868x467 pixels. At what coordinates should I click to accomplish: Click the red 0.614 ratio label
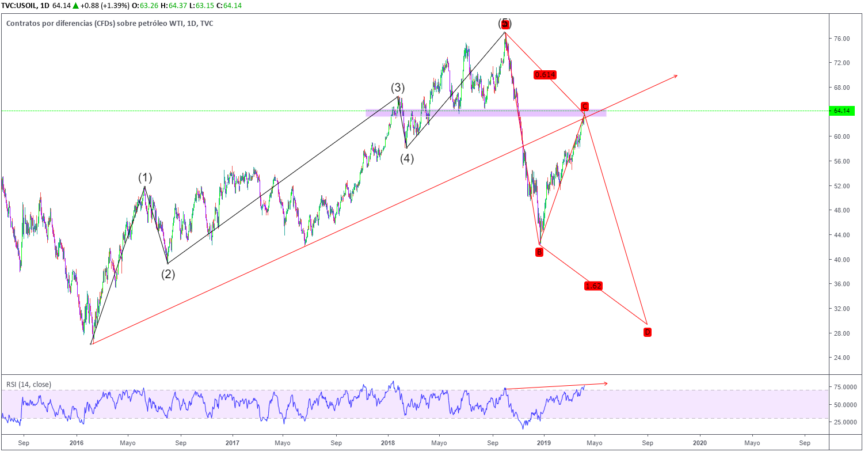click(x=545, y=75)
